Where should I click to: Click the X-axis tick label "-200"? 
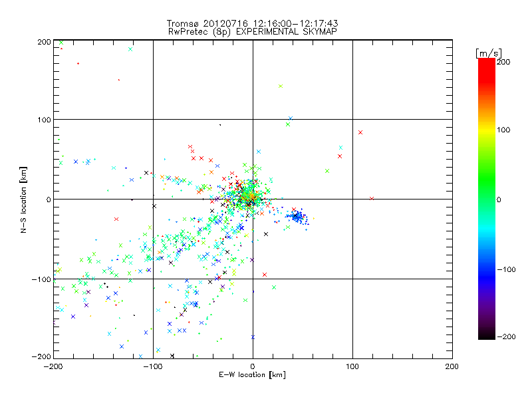[x=53, y=366]
